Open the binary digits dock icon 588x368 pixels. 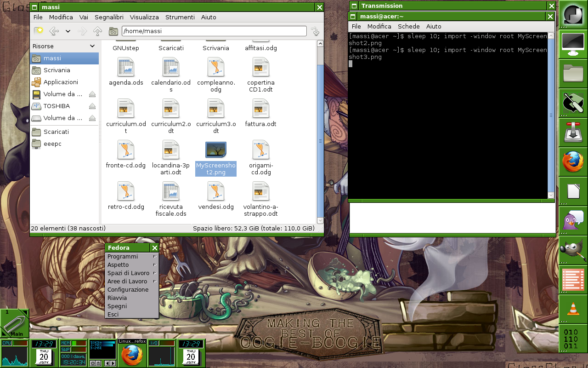tap(573, 339)
